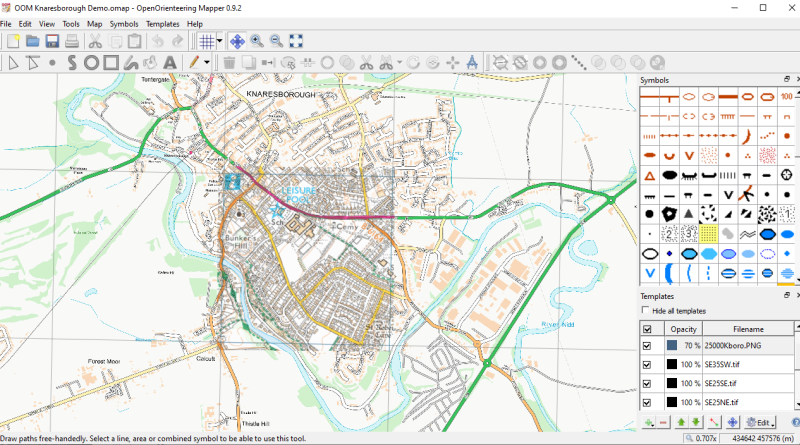Open the Map menu
Viewport: 800px width, 445px height.
pos(94,24)
